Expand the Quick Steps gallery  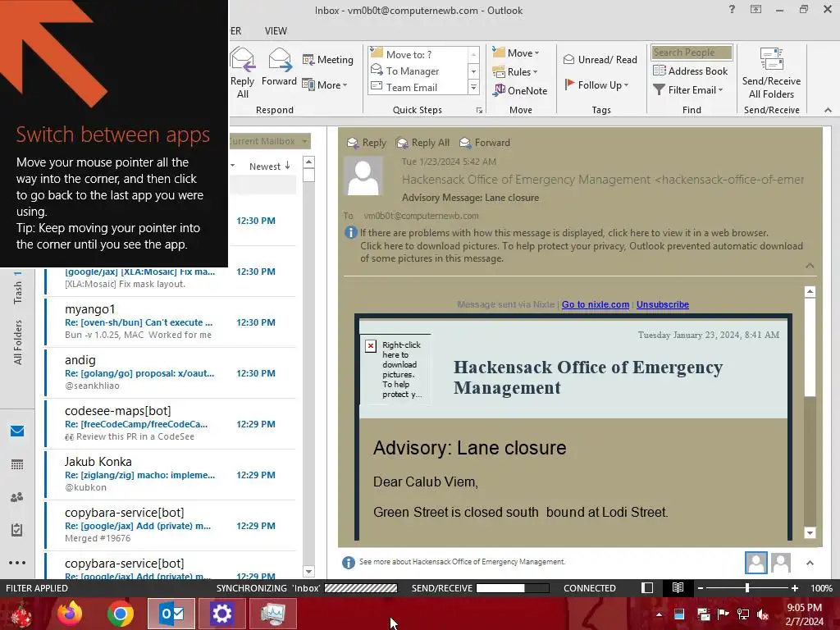pos(473,87)
